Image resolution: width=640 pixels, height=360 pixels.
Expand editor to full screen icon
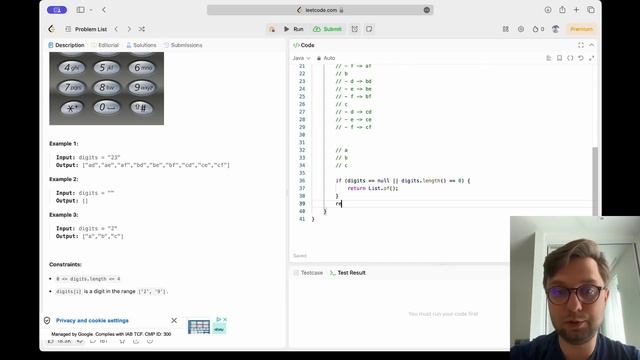(591, 58)
